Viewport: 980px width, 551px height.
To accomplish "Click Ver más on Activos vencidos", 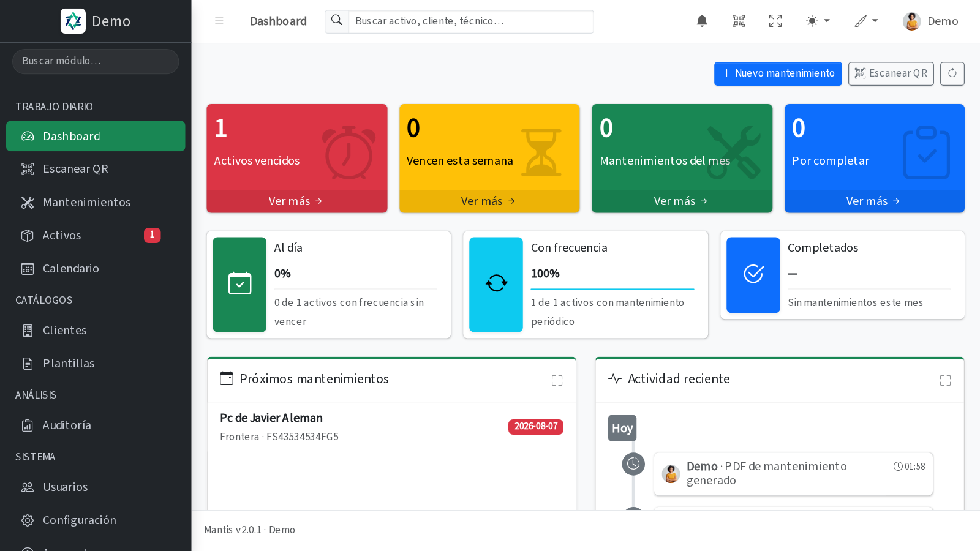I will click(297, 201).
